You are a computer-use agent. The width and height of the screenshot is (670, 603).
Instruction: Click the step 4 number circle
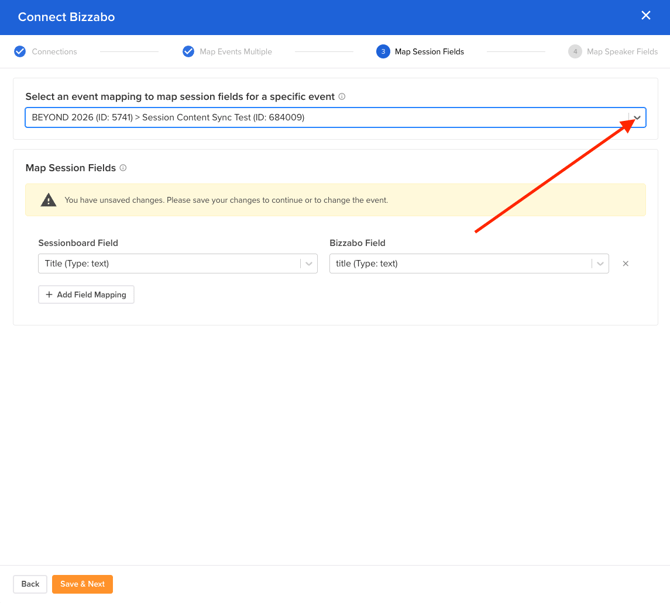pyautogui.click(x=575, y=51)
